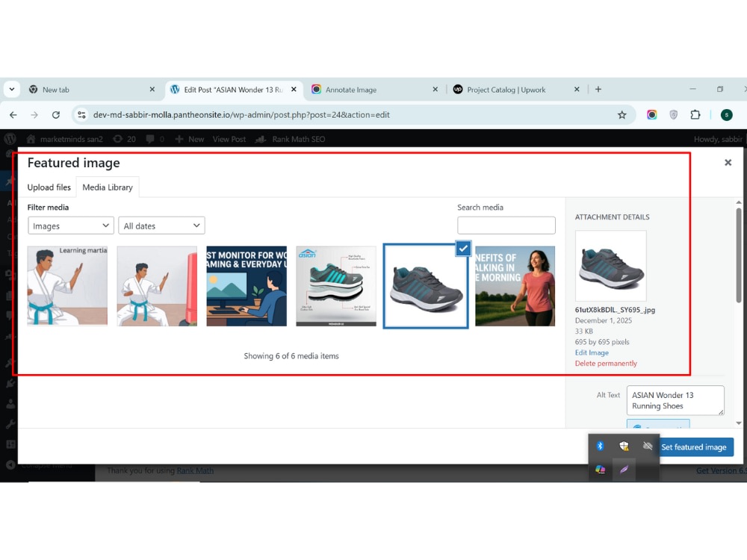747x560 pixels.
Task: Open Rank Math SEO admin menu
Action: click(x=291, y=139)
